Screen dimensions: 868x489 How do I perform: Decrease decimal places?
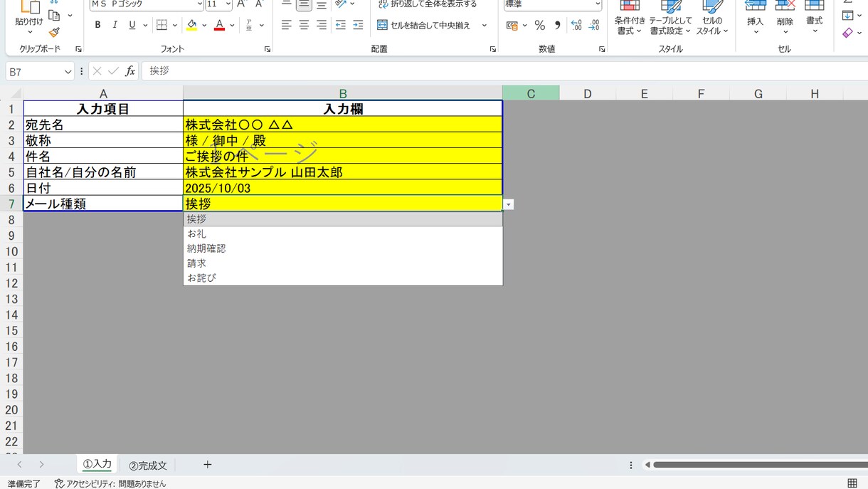point(594,25)
